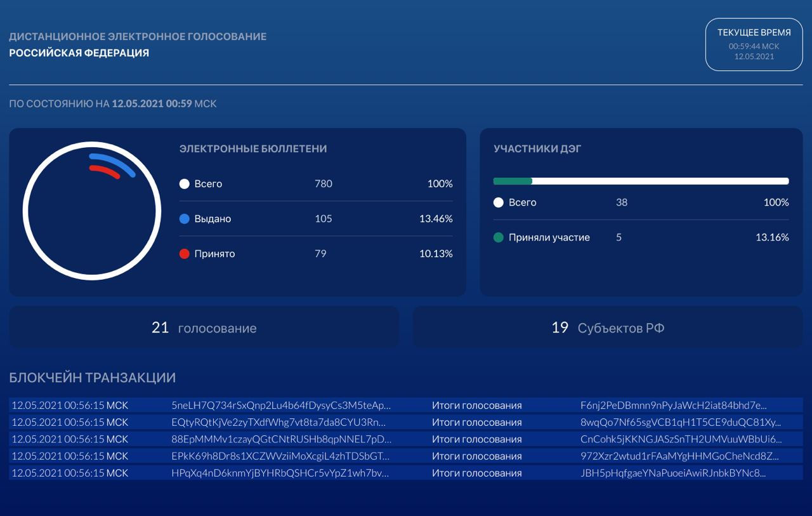This screenshot has height=516, width=812.
Task: Click the white dot next to Всего bulletins
Action: click(x=185, y=184)
